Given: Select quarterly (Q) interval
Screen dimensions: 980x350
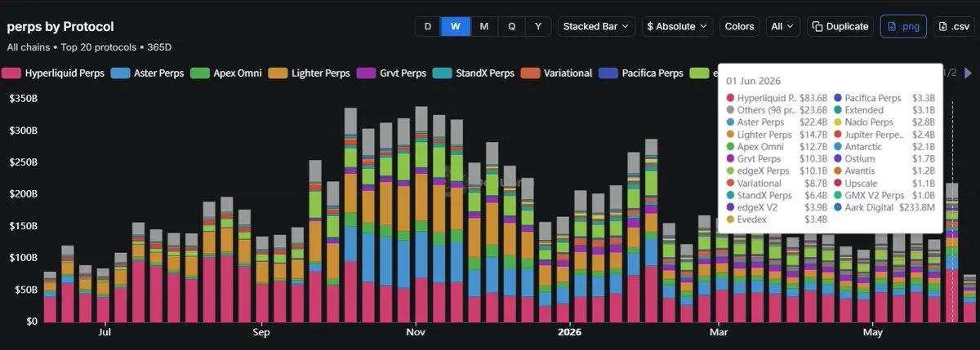Looking at the screenshot, I should pyautogui.click(x=511, y=26).
